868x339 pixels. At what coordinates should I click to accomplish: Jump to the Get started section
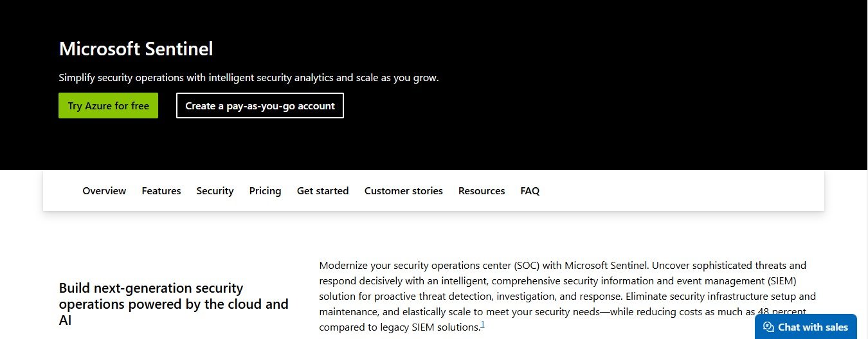(323, 191)
